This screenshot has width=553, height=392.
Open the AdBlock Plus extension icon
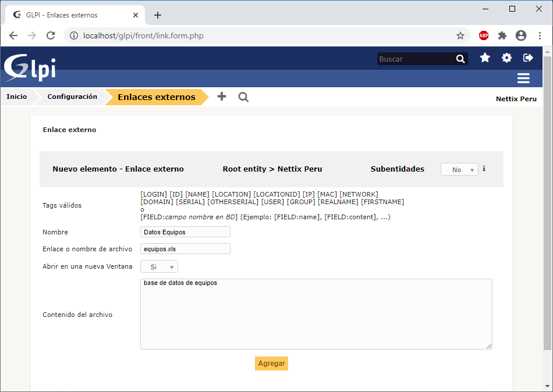coord(483,35)
